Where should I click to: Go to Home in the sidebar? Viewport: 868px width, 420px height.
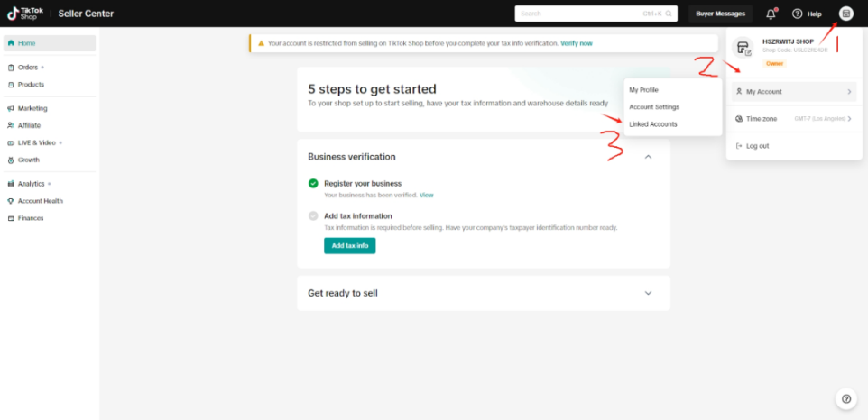[50, 43]
